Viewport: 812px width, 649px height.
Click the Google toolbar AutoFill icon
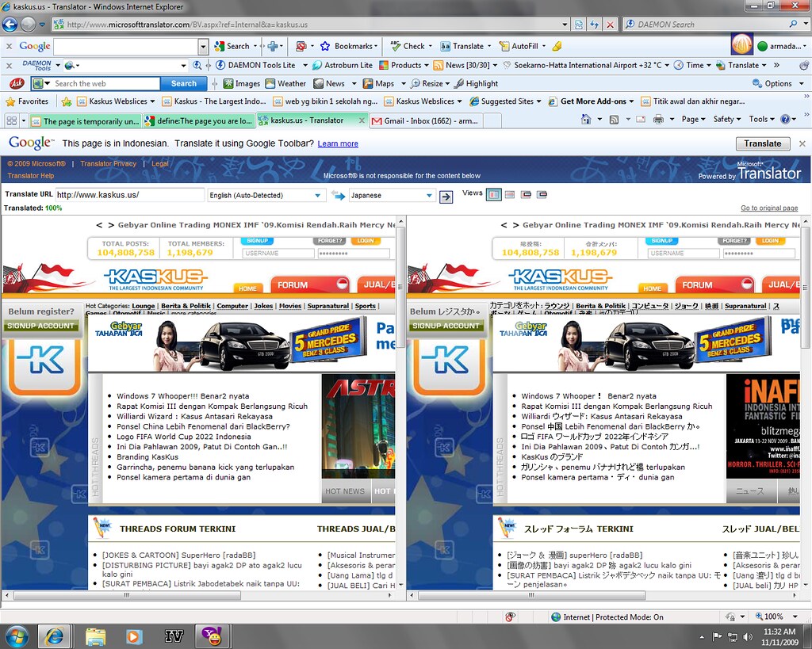pos(504,46)
